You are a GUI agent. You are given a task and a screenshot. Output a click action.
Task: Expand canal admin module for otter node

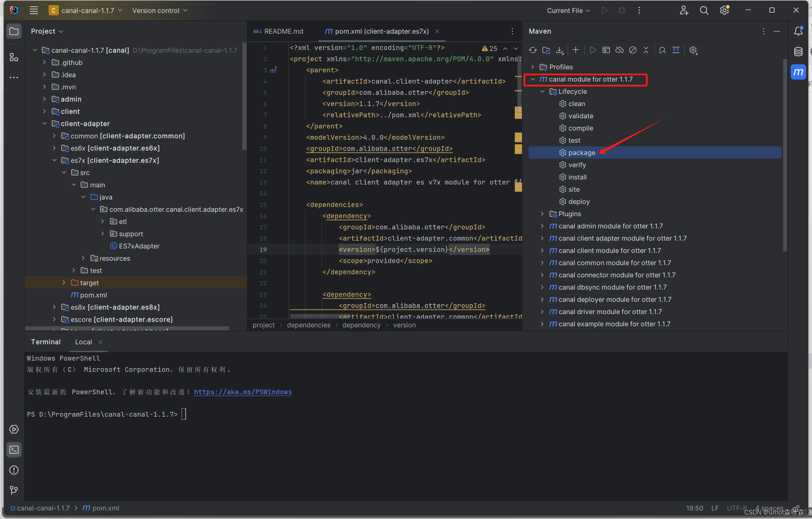[x=542, y=226]
